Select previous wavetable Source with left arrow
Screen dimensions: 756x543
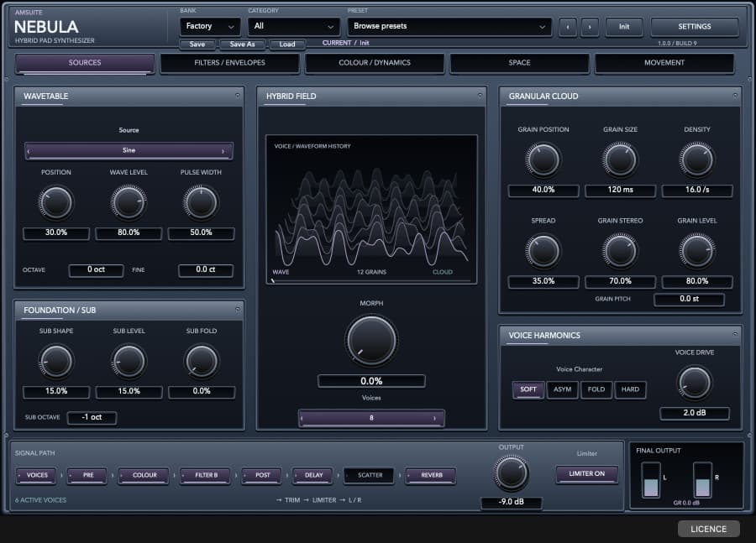(29, 151)
